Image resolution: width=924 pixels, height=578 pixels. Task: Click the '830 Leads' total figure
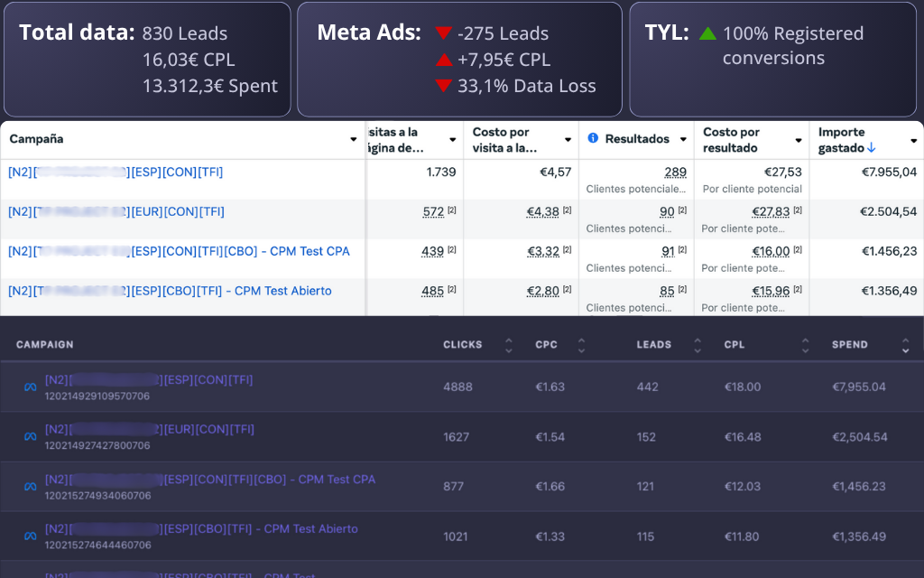185,33
